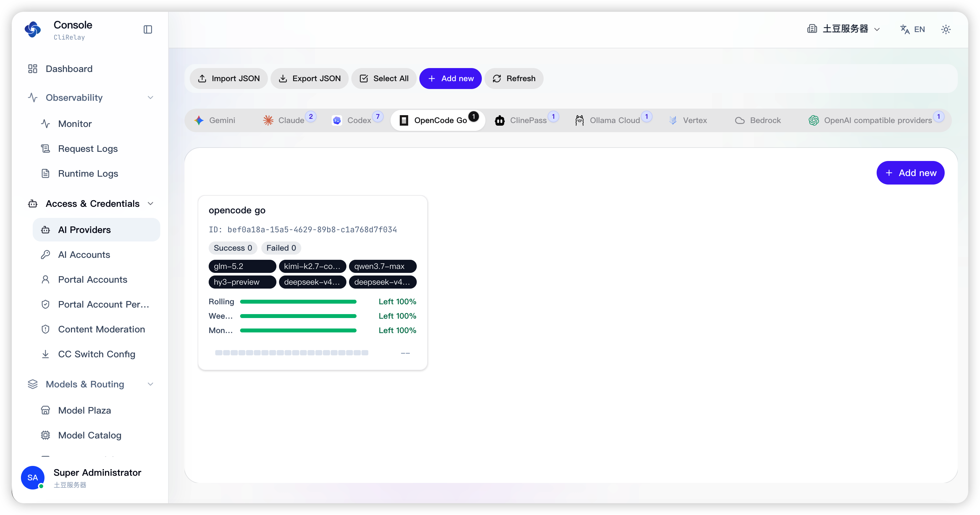Image resolution: width=980 pixels, height=515 pixels.
Task: Switch to the Bedrock tab
Action: [758, 121]
